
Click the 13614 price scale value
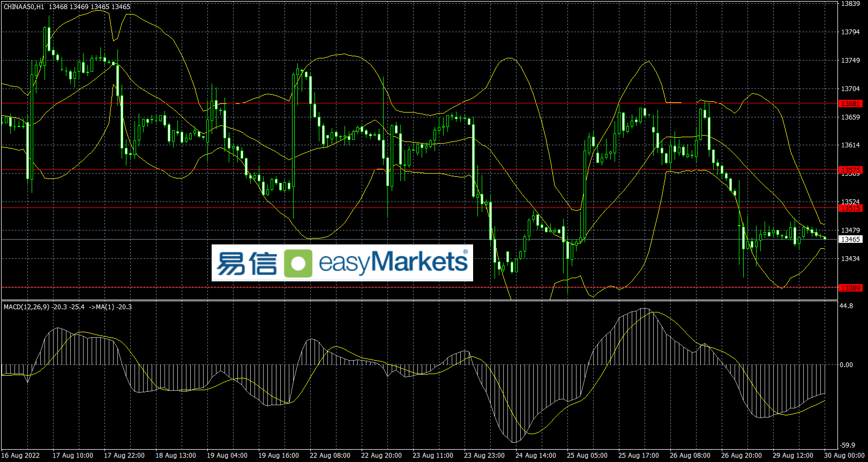[850, 145]
